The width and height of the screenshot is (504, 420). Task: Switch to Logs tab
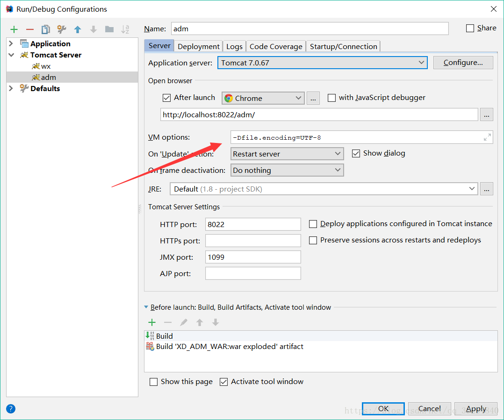234,47
